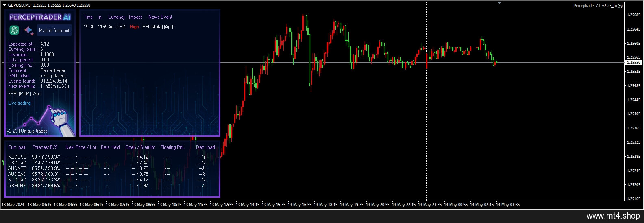Open the chart dropdown triangle beside GBPUSD,M5
Image resolution: width=644 pixels, height=223 pixels.
(4, 5)
